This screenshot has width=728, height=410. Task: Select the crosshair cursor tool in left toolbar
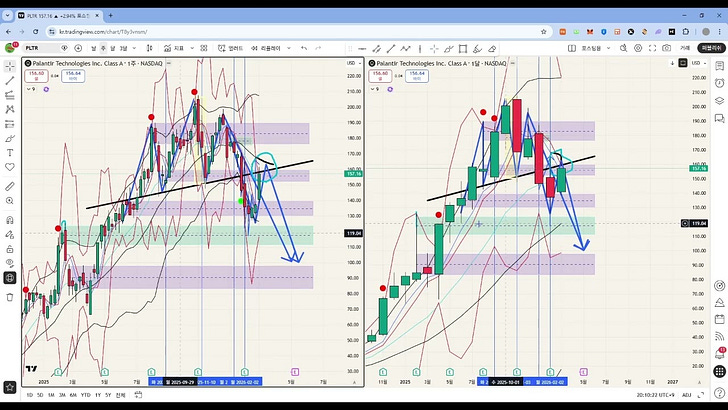point(10,66)
